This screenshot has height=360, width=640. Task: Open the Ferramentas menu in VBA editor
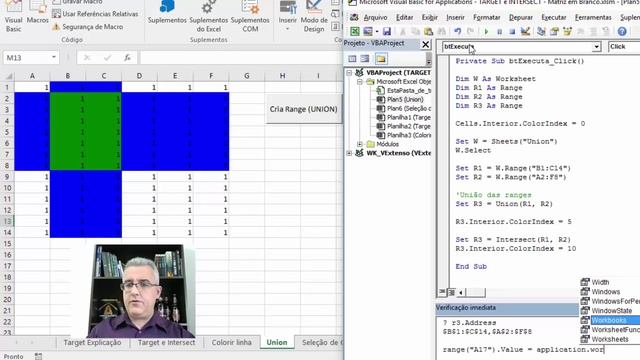[x=593, y=18]
